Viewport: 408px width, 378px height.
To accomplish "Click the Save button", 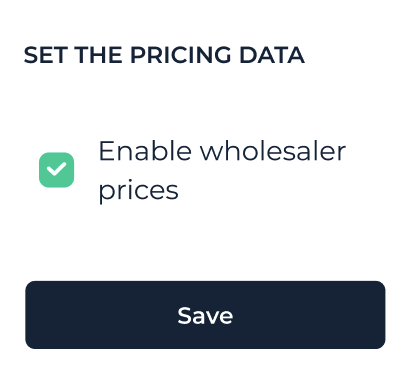I will (x=205, y=315).
